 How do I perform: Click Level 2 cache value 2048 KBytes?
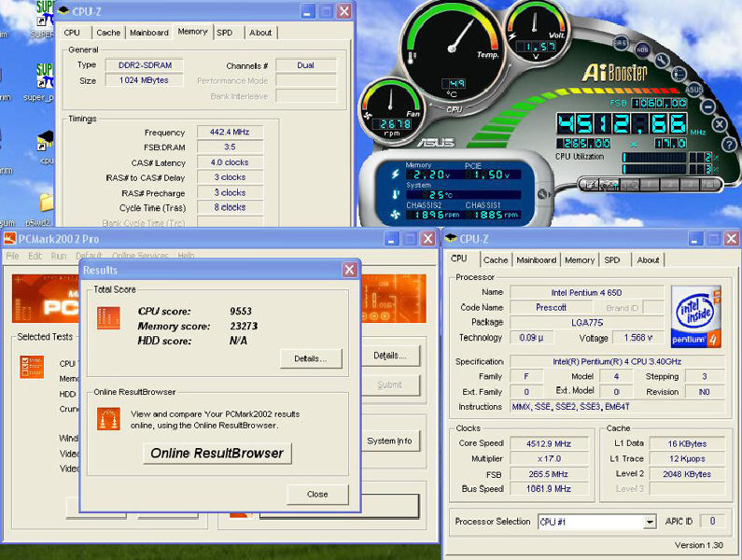[687, 474]
